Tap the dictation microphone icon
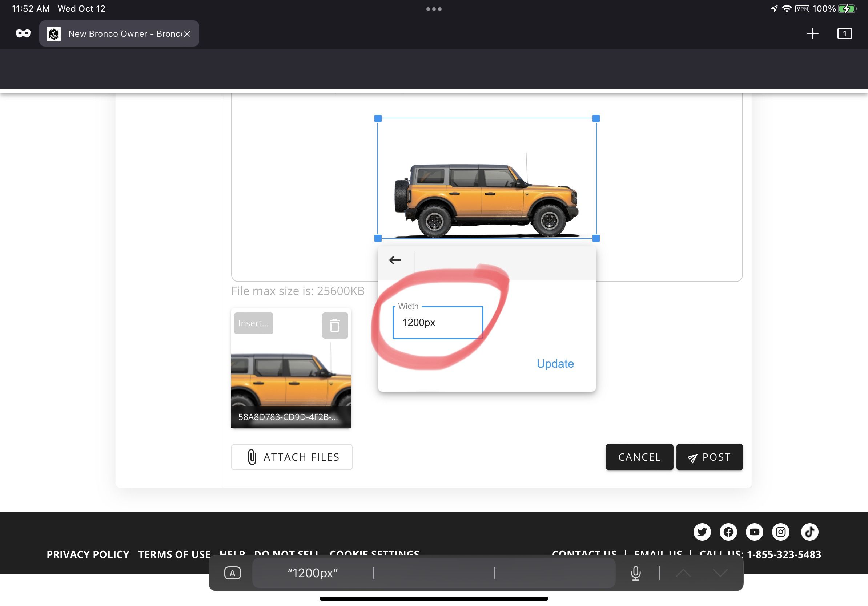 (x=635, y=573)
